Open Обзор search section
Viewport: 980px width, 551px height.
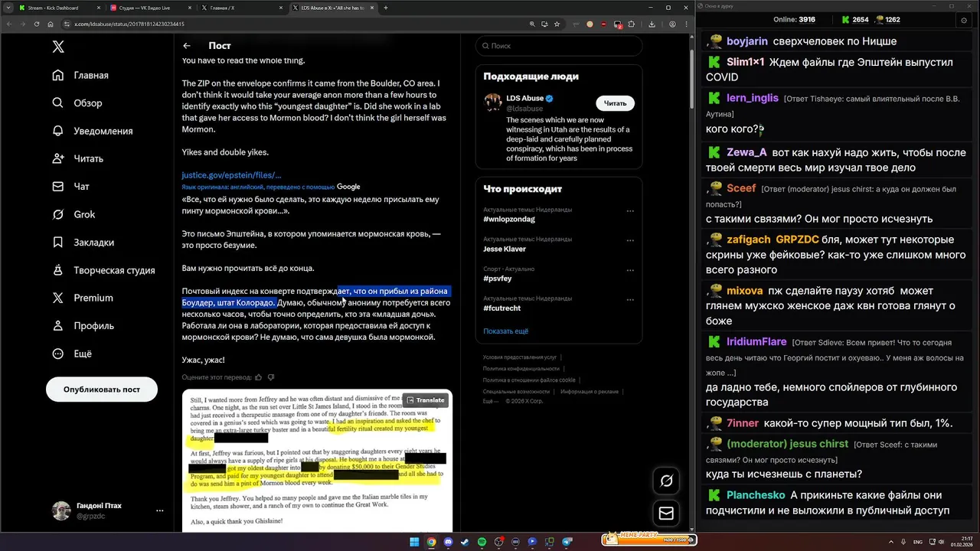[x=77, y=103]
